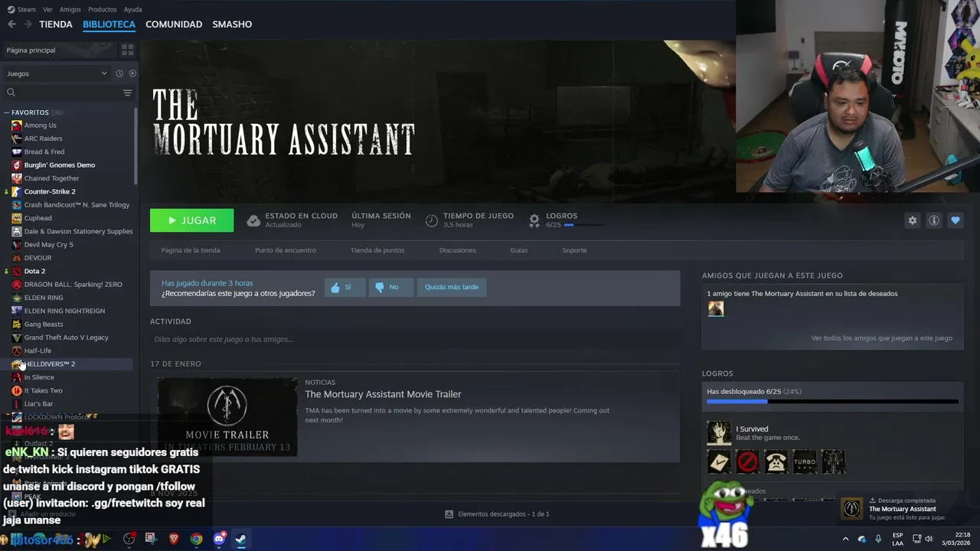The image size is (980, 551).
Task: Filter by ready-to-play games icon
Action: pyautogui.click(x=132, y=73)
